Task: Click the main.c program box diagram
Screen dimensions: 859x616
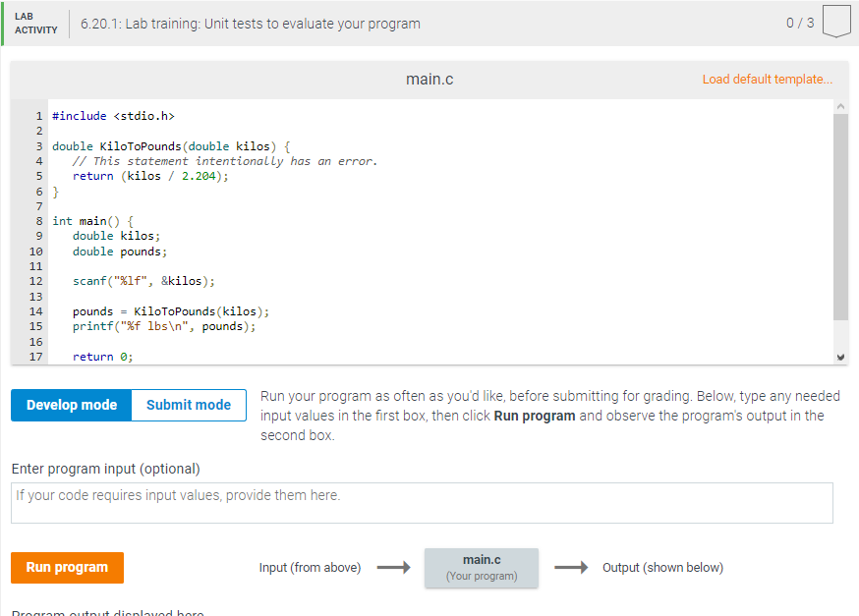Action: 481,567
